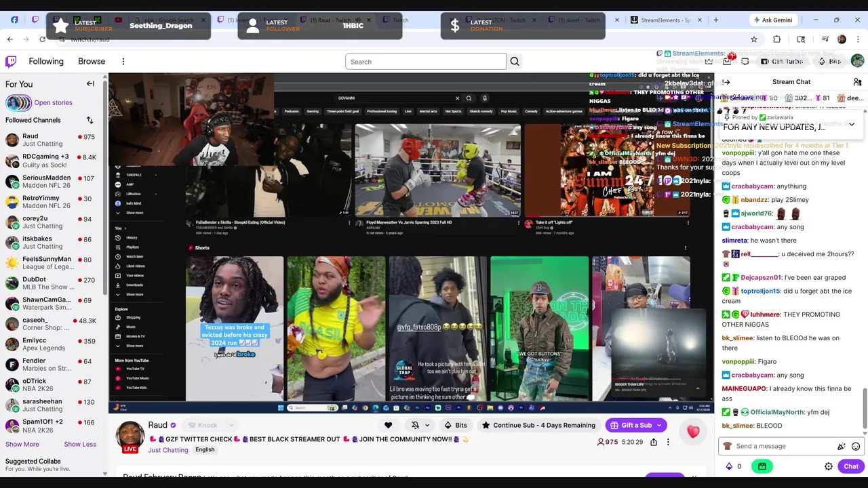
Task: Expand the pinned message by zariawaria
Action: tap(852, 125)
